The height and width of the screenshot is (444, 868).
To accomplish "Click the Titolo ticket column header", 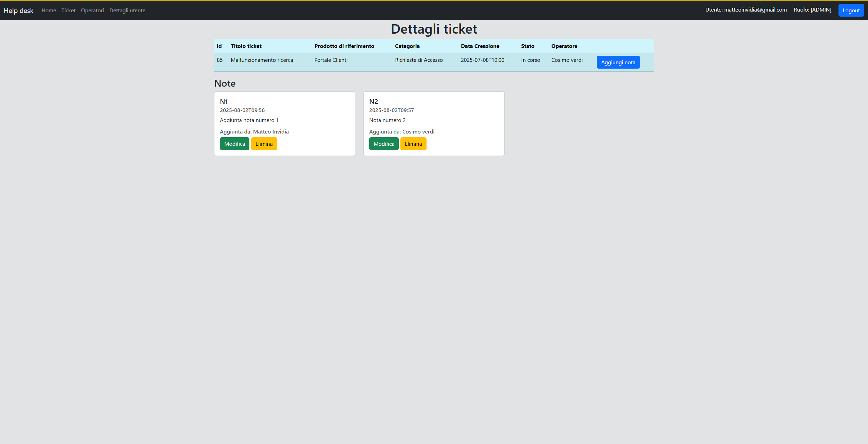I will (x=246, y=46).
